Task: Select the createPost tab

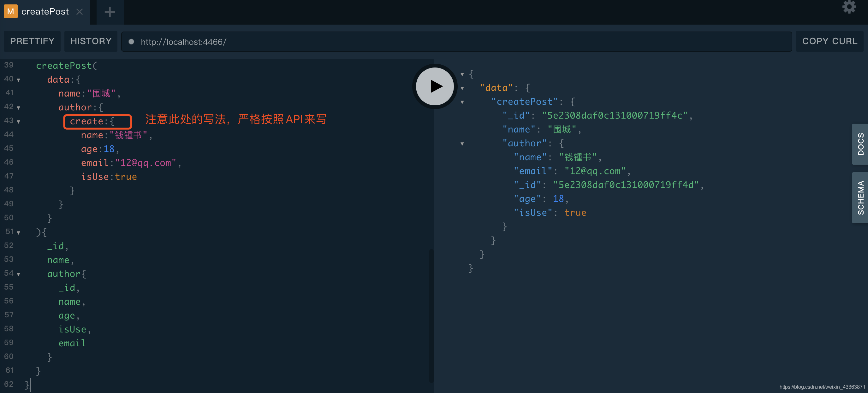Action: pyautogui.click(x=45, y=12)
